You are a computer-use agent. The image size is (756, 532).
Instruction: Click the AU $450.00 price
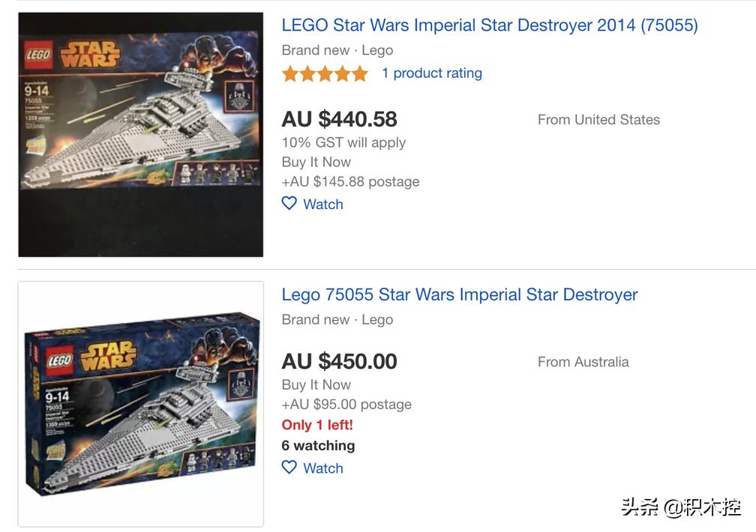pos(339,361)
